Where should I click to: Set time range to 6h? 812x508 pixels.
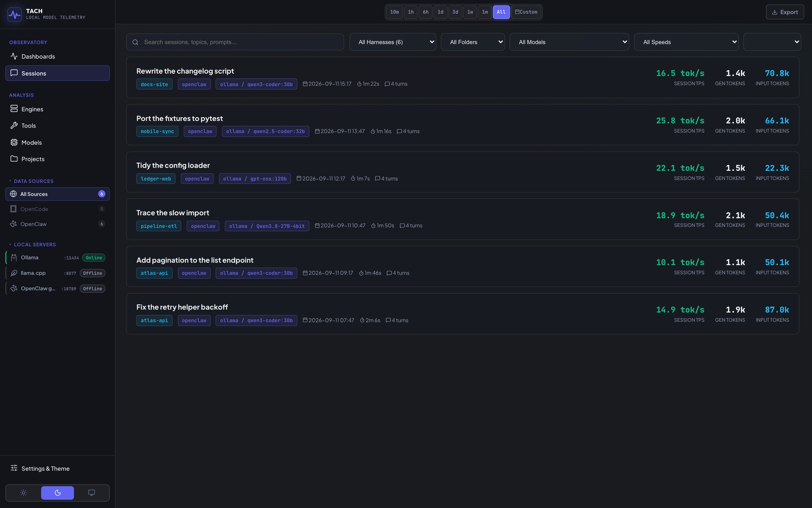[426, 12]
